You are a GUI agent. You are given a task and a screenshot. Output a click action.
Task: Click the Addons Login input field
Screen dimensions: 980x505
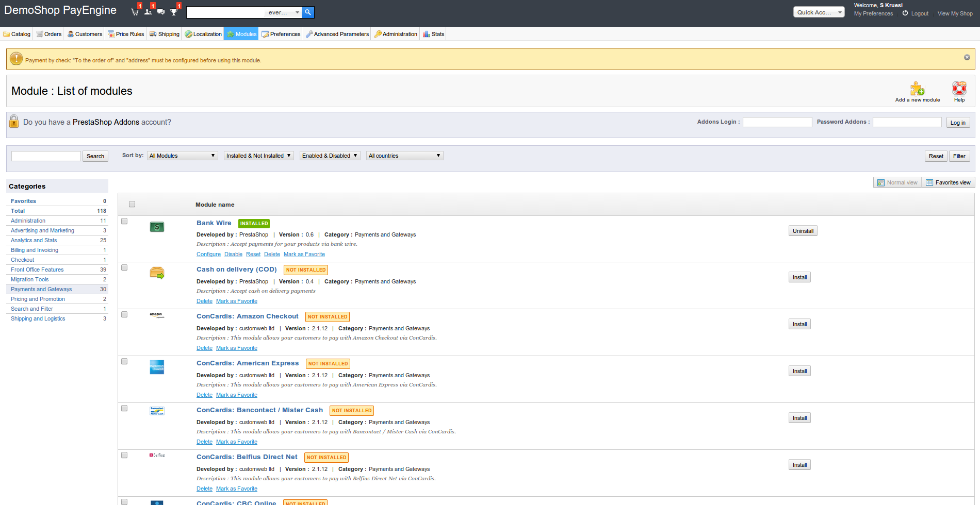coord(777,122)
